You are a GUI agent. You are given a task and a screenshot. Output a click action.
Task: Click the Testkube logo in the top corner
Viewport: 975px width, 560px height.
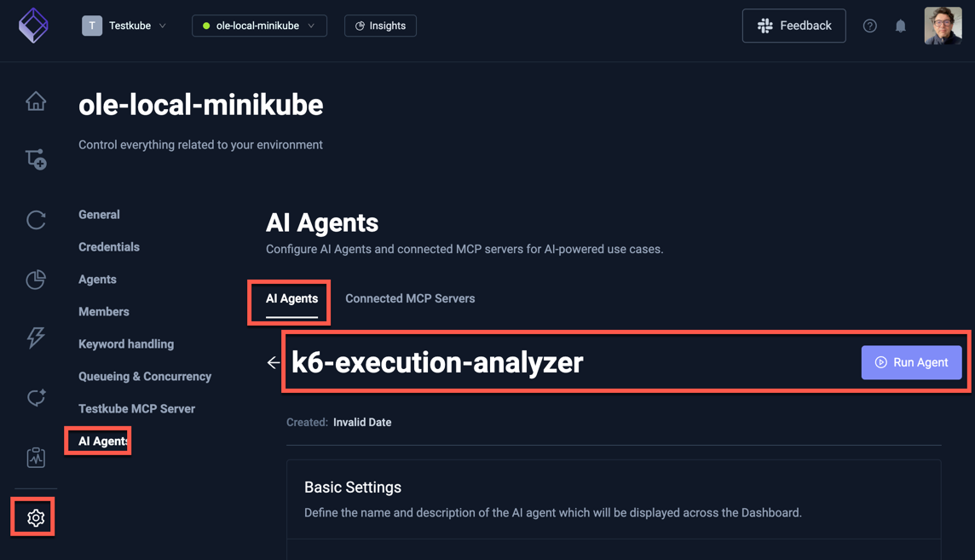(33, 26)
